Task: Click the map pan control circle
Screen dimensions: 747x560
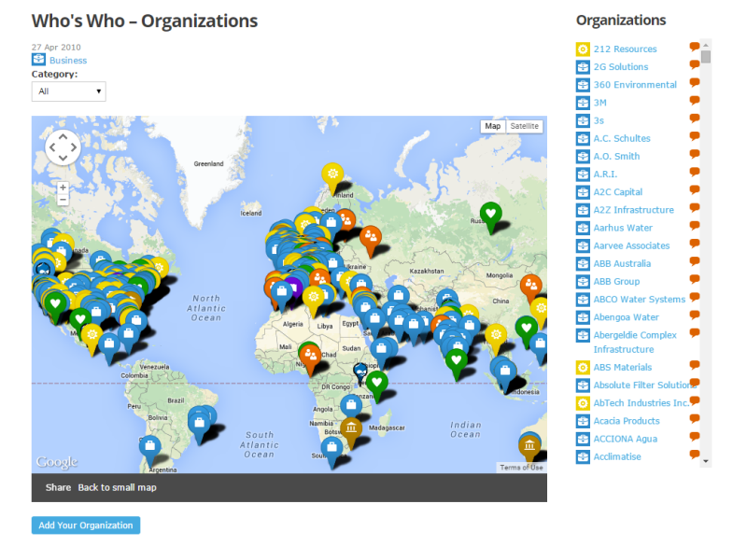Action: (63, 147)
